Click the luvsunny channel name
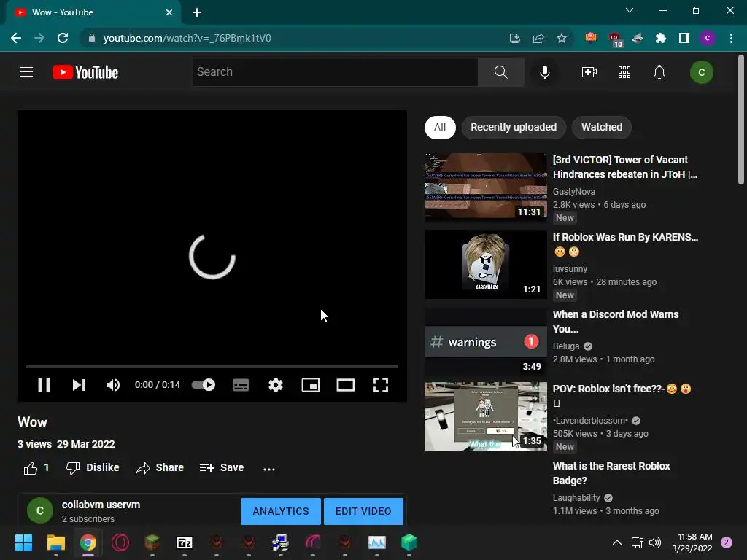This screenshot has height=560, width=747. [x=570, y=269]
